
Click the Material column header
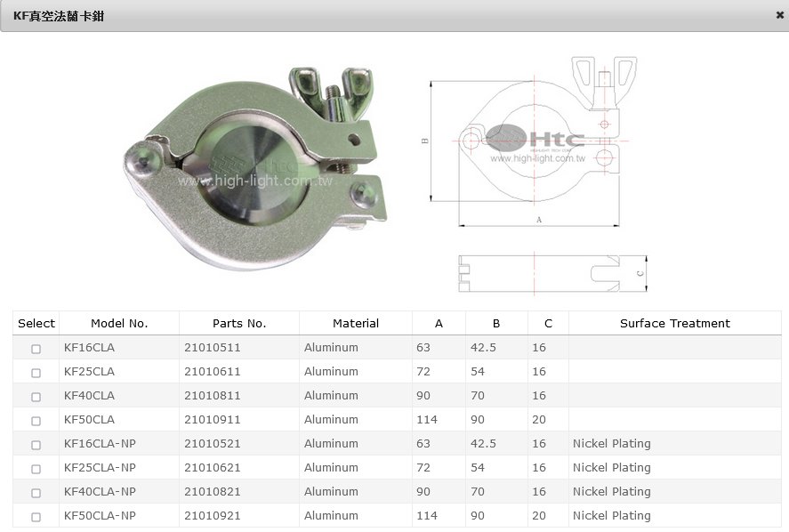pos(356,324)
